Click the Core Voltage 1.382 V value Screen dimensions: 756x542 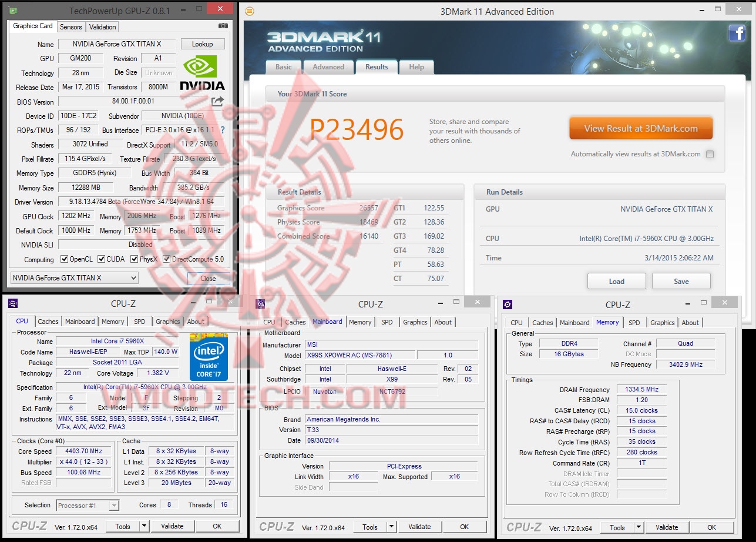158,373
